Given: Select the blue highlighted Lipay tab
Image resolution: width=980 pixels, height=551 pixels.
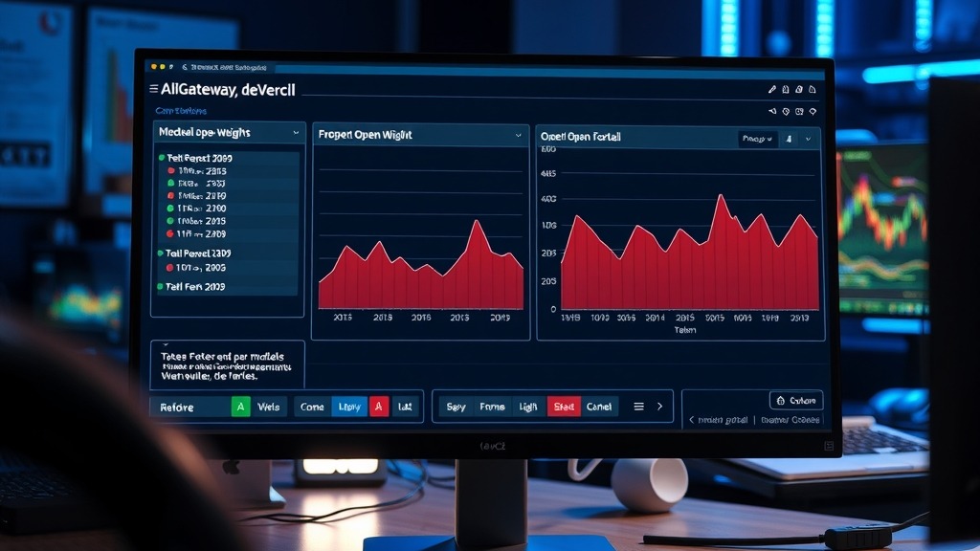Looking at the screenshot, I should 349,407.
